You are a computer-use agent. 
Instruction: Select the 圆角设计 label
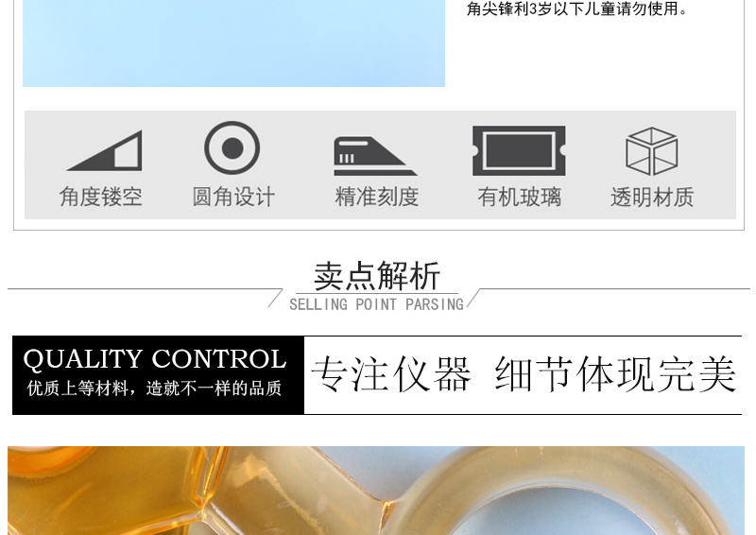233,197
